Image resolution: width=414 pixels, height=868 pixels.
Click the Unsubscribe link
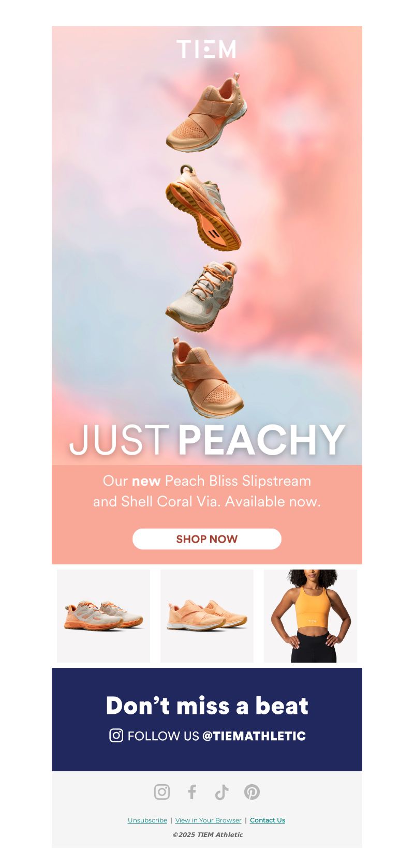tap(147, 820)
